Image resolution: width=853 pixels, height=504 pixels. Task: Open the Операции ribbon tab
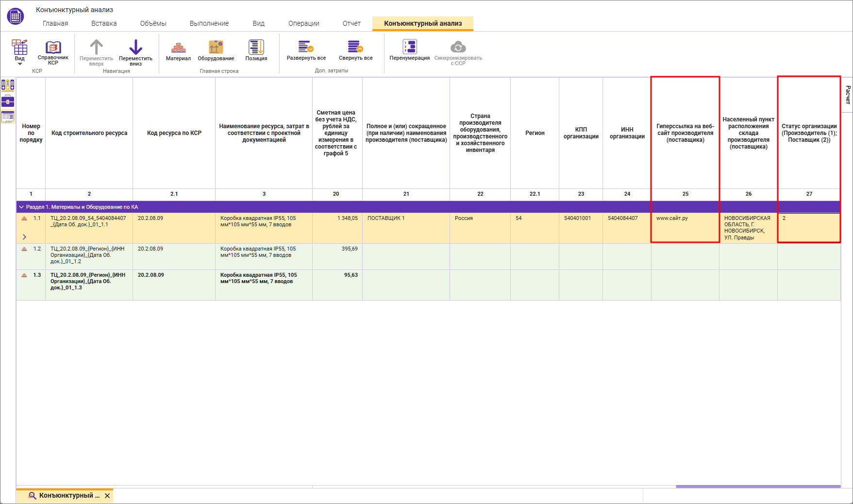coord(303,23)
